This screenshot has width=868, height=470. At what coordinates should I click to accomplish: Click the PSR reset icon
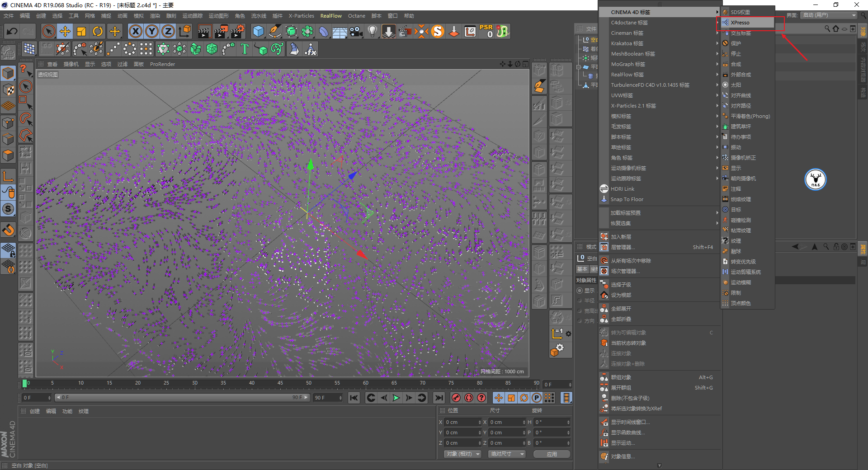click(486, 31)
